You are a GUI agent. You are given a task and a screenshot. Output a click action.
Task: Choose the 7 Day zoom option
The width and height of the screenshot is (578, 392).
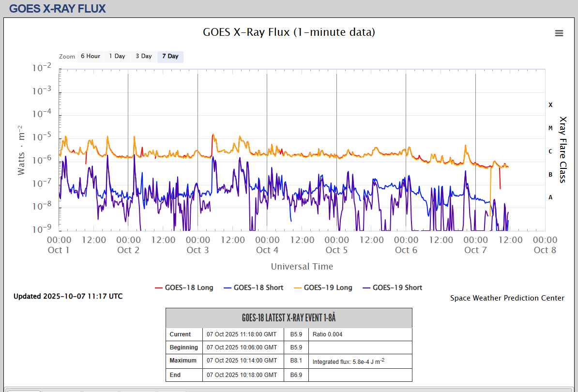coord(170,56)
